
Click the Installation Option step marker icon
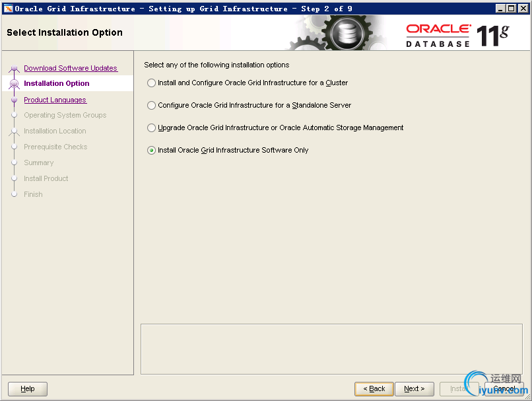[14, 83]
